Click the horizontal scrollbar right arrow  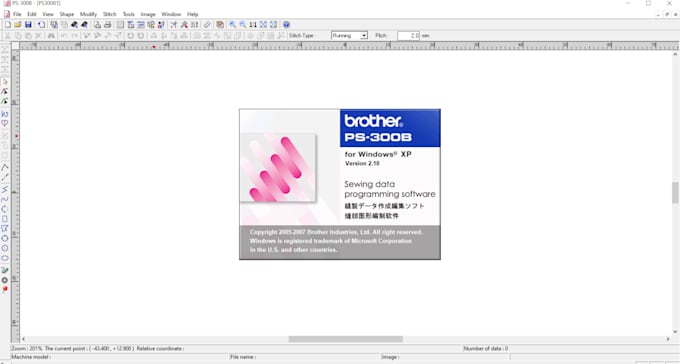coord(668,339)
